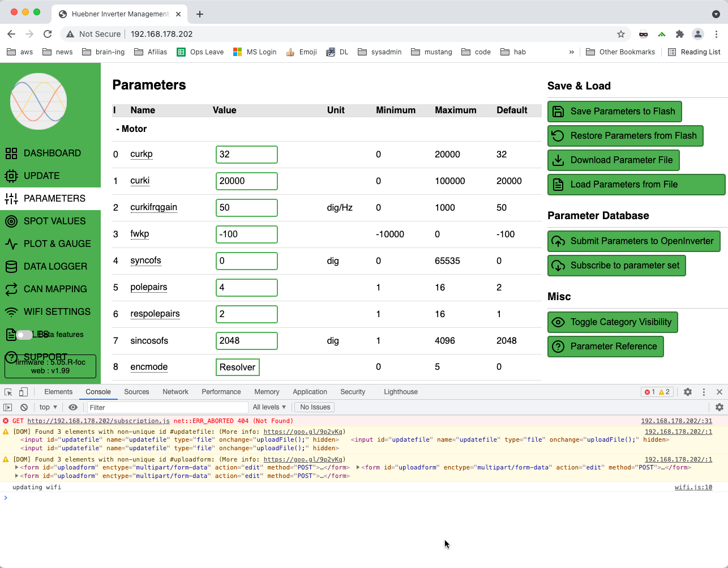Click Download Parameter File button
Viewport: 728px width, 568px height.
[613, 160]
